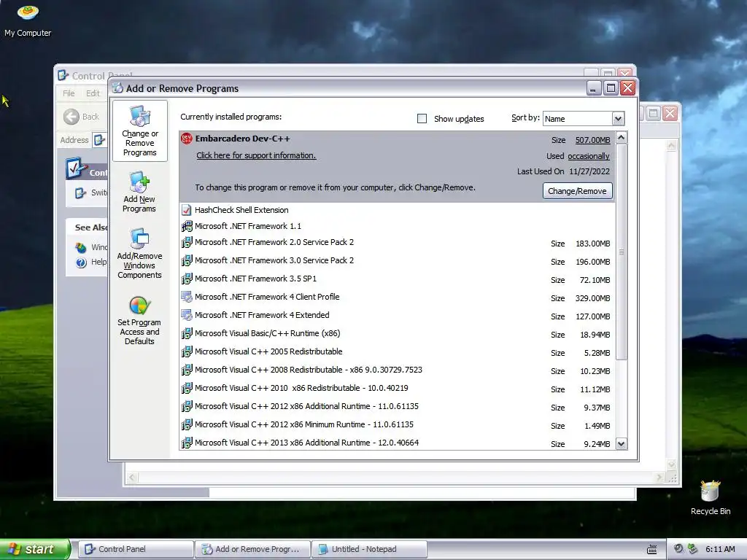Open the File menu in Control Panel
This screenshot has height=560, width=747.
[x=69, y=93]
